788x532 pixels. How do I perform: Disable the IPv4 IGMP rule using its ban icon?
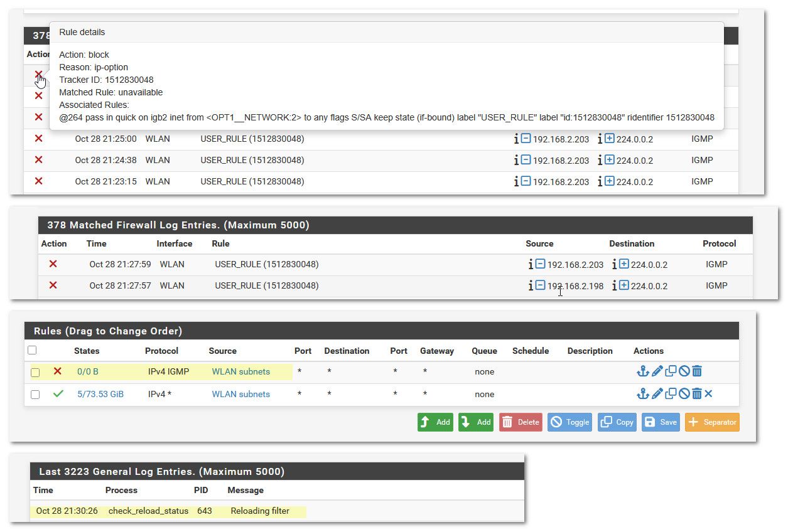pyautogui.click(x=684, y=371)
